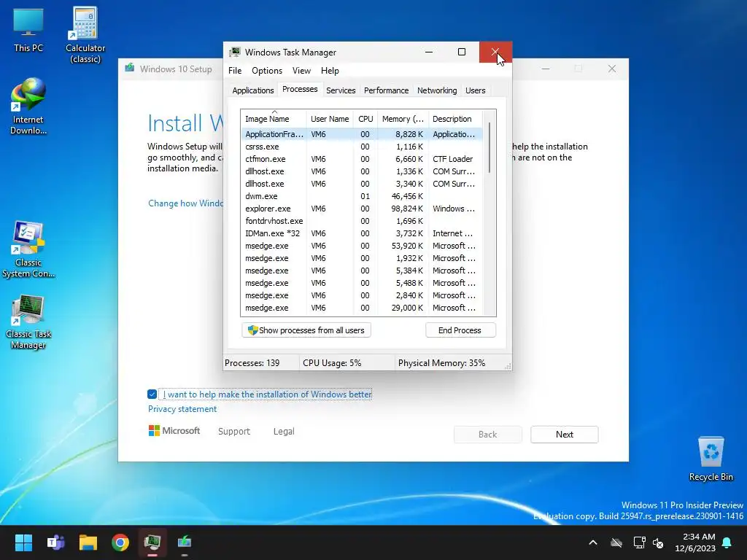Image resolution: width=747 pixels, height=560 pixels.
Task: Select Windows Setup taskbar icon
Action: coord(185,542)
